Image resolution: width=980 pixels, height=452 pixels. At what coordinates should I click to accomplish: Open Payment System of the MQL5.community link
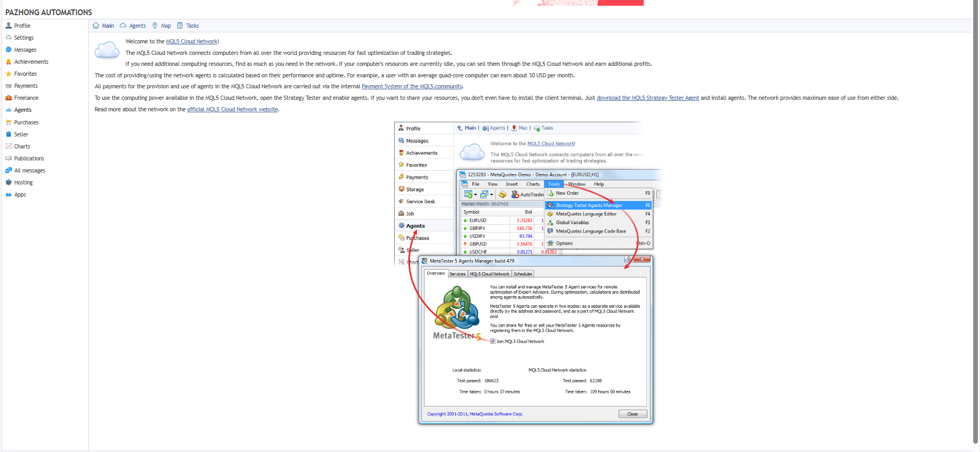[x=412, y=86]
